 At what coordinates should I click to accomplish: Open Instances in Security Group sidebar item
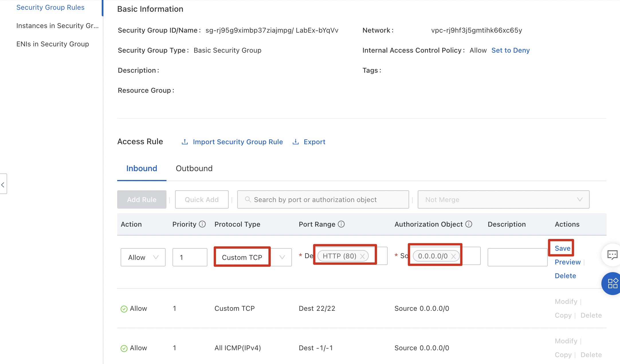tap(58, 26)
